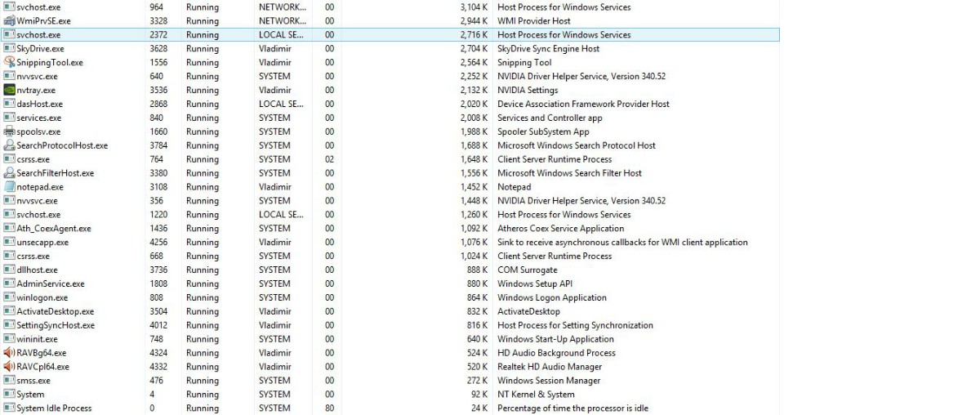Click the smss.exe process icon
This screenshot has height=415, width=980.
pos(9,381)
